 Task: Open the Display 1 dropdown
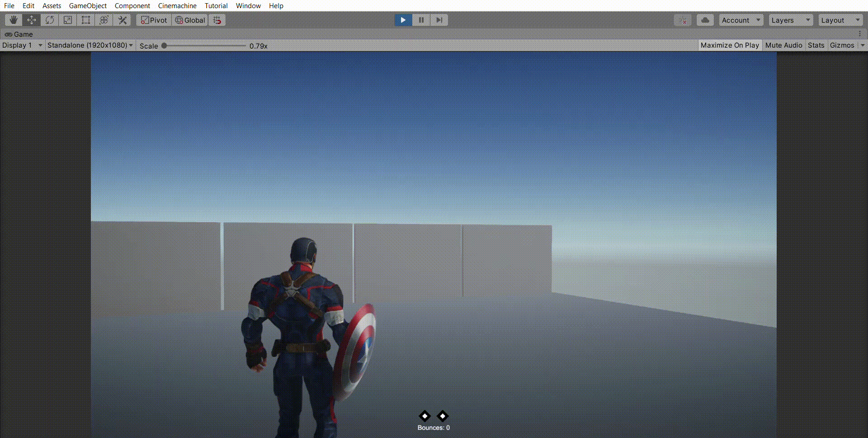[x=22, y=45]
